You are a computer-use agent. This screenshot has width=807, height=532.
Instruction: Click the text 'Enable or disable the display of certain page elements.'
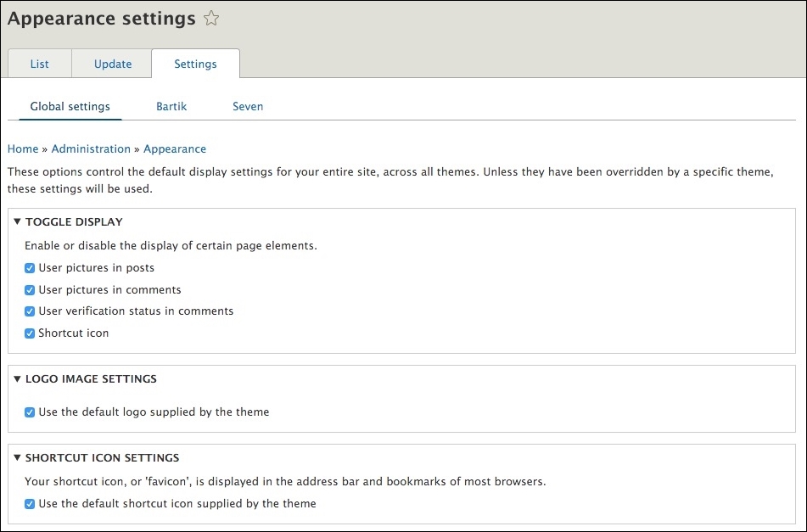(171, 245)
